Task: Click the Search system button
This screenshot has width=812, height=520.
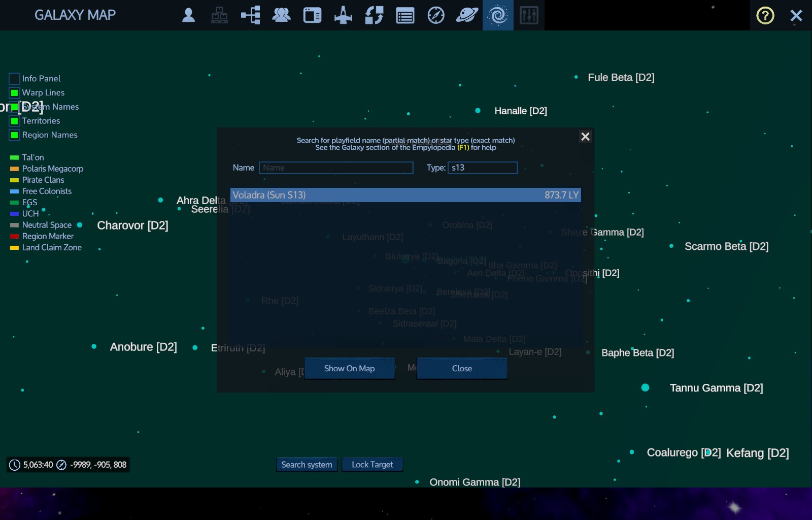Action: 307,465
